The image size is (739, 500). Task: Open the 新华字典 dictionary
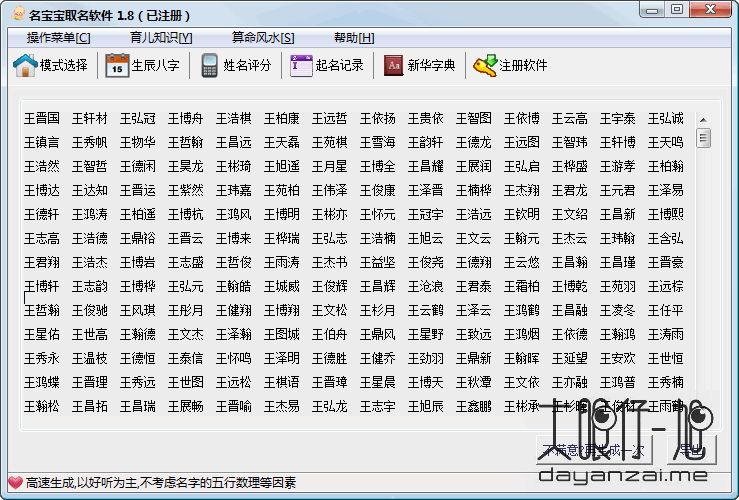click(419, 65)
